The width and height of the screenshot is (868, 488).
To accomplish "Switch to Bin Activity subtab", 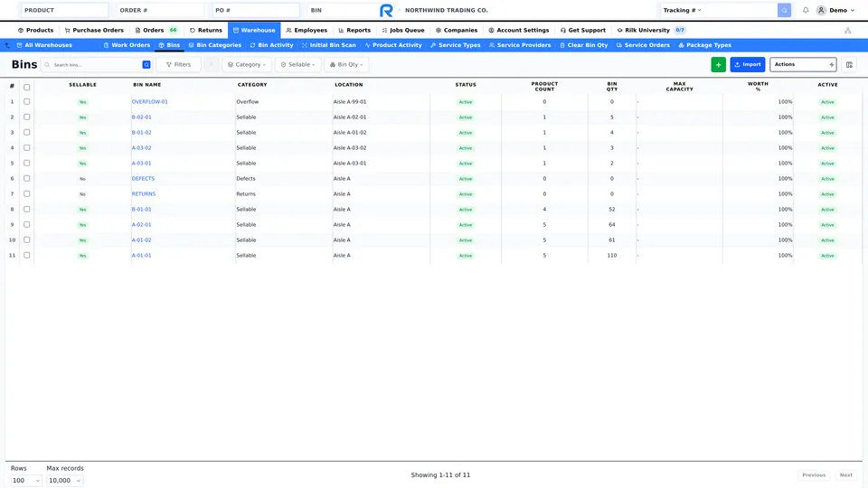I will pyautogui.click(x=271, y=45).
